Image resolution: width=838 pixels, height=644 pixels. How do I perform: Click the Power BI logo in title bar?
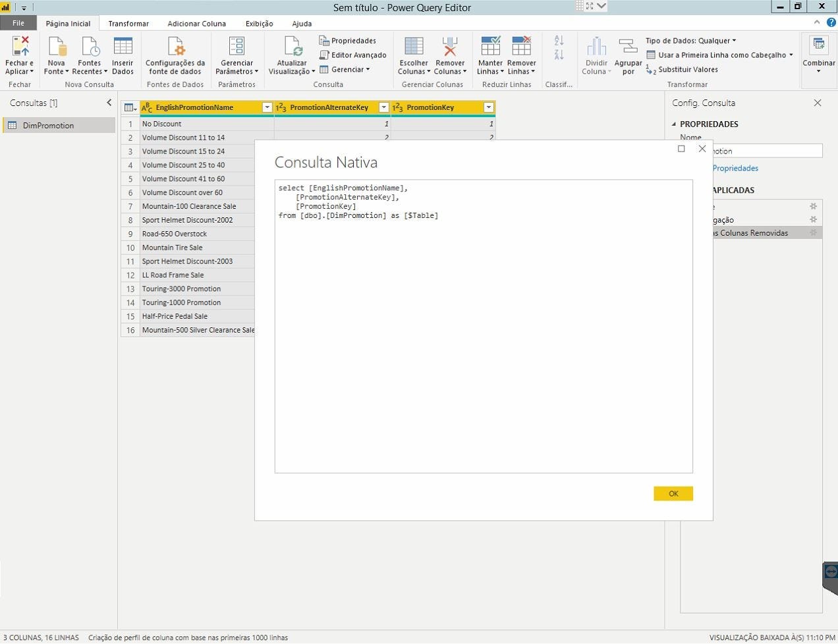coord(7,7)
